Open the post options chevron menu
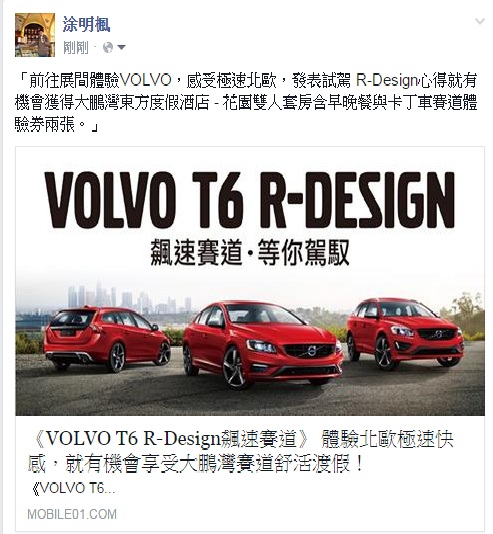 coord(480,21)
